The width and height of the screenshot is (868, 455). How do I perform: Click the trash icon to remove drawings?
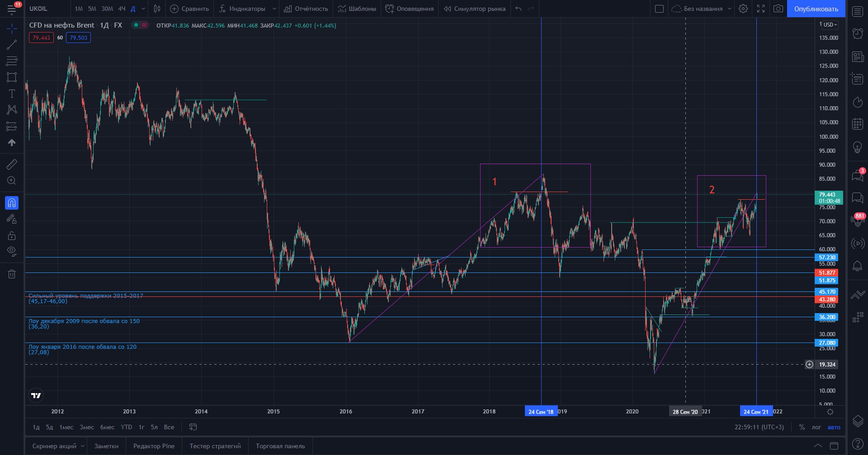click(12, 274)
